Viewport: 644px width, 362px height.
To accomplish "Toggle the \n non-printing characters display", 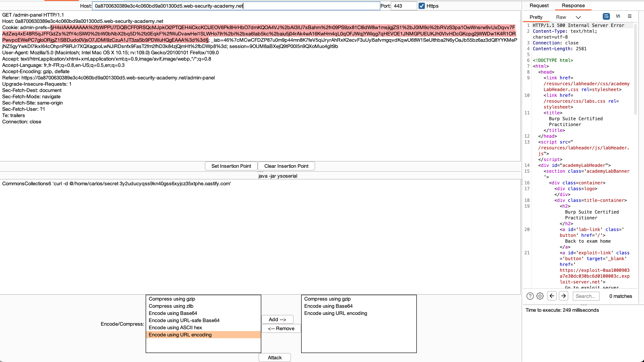I will [x=618, y=16].
